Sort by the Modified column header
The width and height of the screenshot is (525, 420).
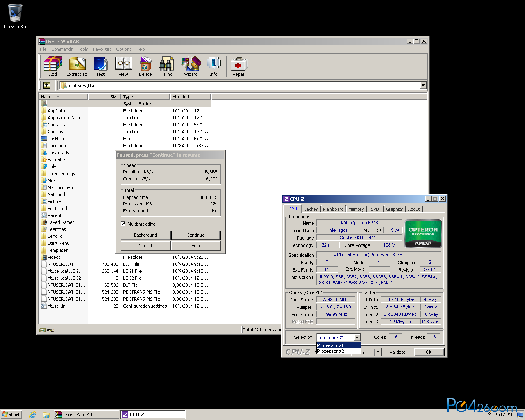pos(190,97)
